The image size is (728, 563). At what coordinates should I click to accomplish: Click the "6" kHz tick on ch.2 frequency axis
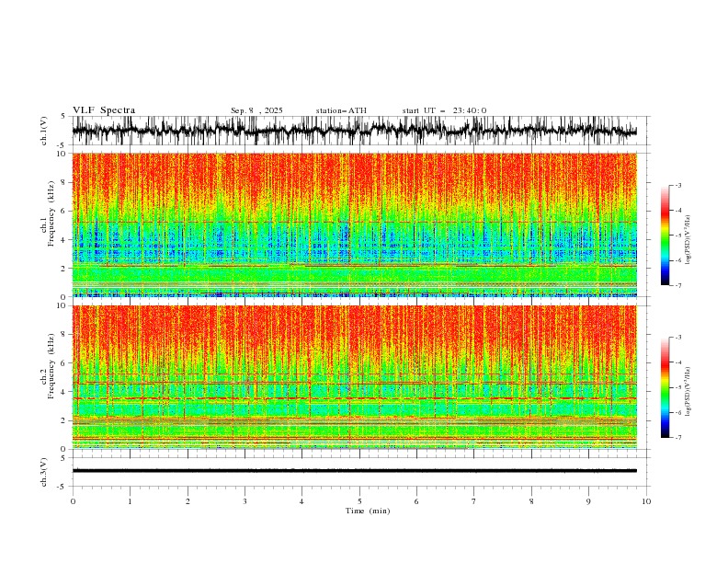point(64,362)
